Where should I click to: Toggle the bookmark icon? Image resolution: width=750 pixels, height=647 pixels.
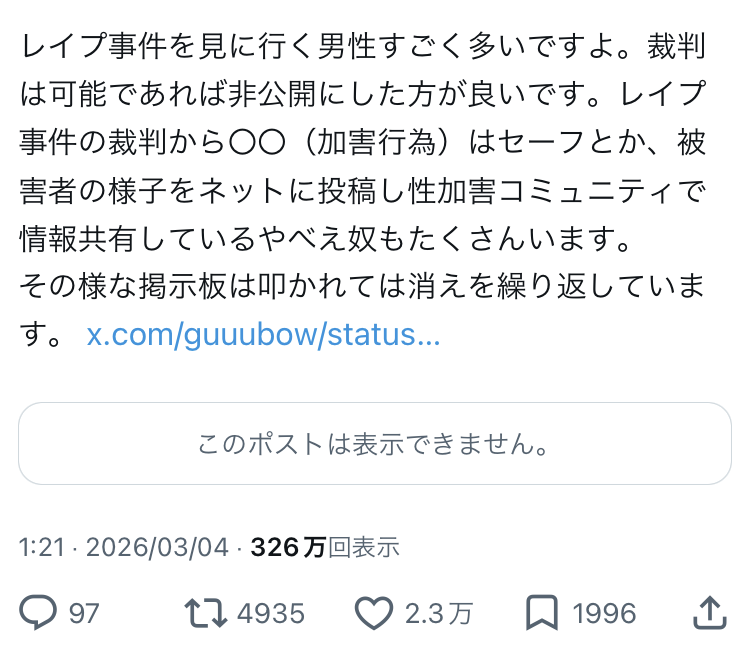click(x=541, y=612)
